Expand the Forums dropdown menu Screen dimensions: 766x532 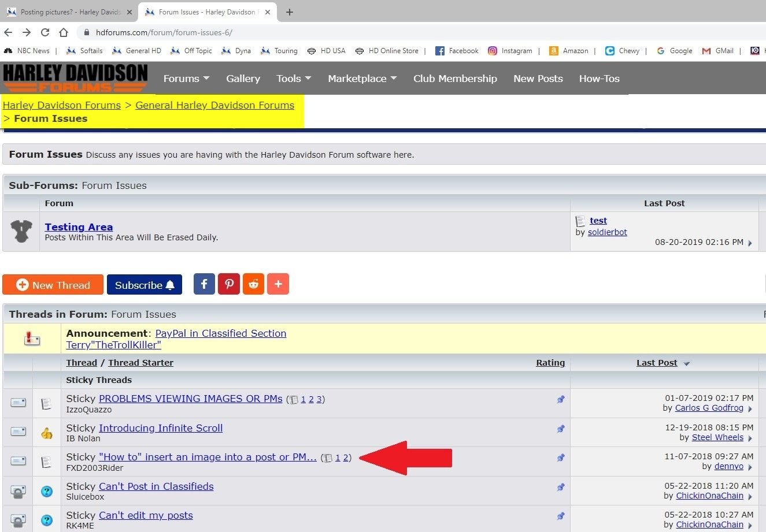(x=186, y=79)
